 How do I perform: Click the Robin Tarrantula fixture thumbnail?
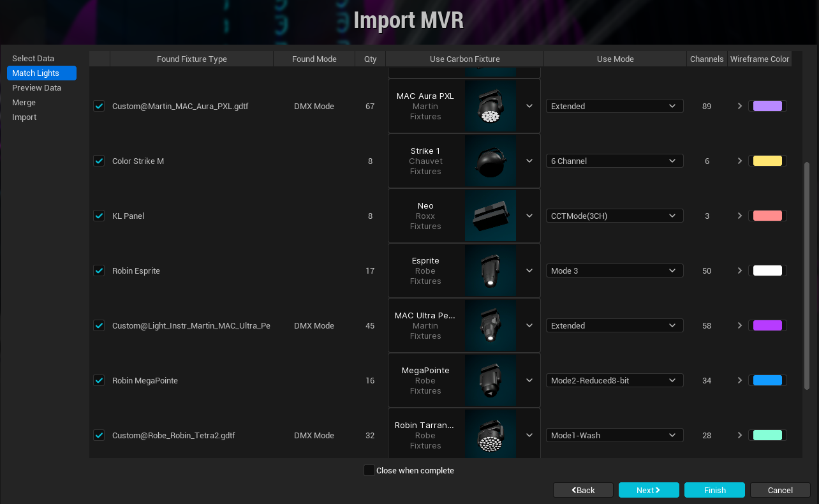(x=491, y=435)
